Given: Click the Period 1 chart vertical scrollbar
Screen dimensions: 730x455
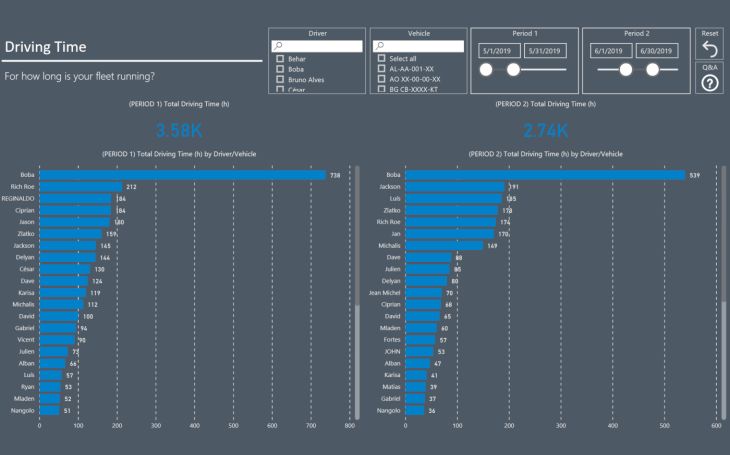Looking at the screenshot, I should coord(357,360).
